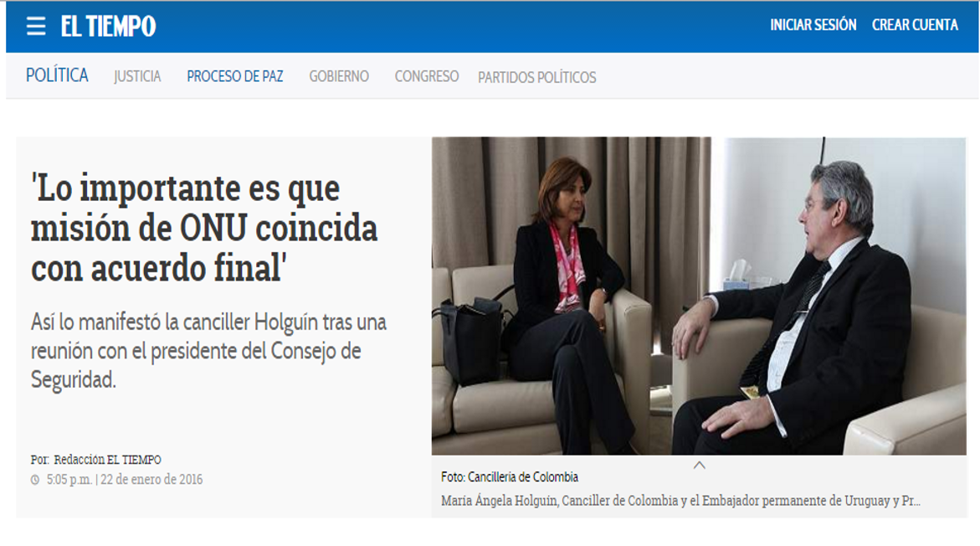980x546 pixels.
Task: Click the 5:05 p.m. timestamp
Action: [69, 480]
